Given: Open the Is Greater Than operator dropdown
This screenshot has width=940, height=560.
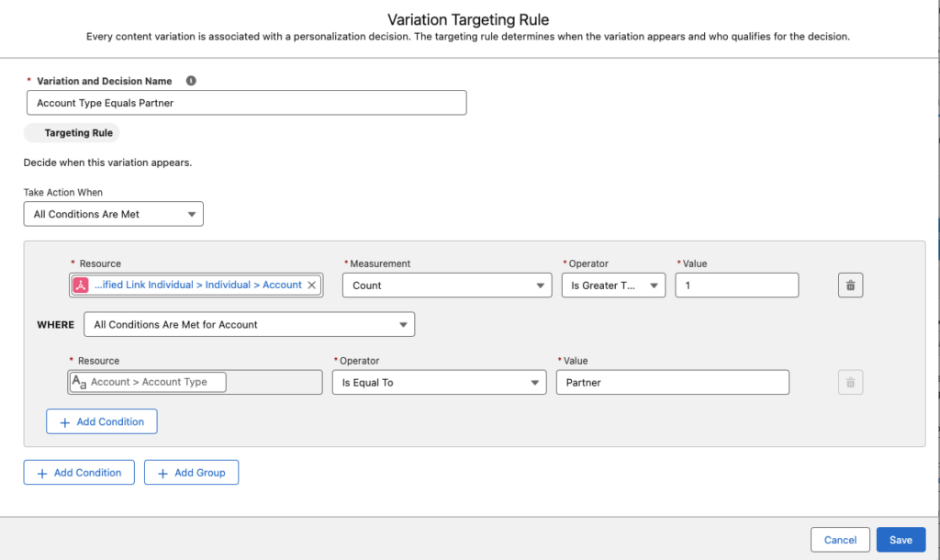Looking at the screenshot, I should [x=612, y=286].
